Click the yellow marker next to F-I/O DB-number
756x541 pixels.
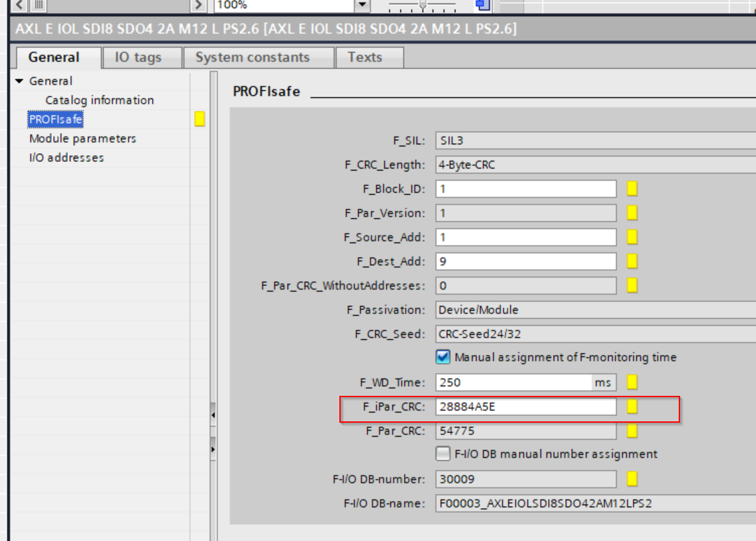pos(632,478)
